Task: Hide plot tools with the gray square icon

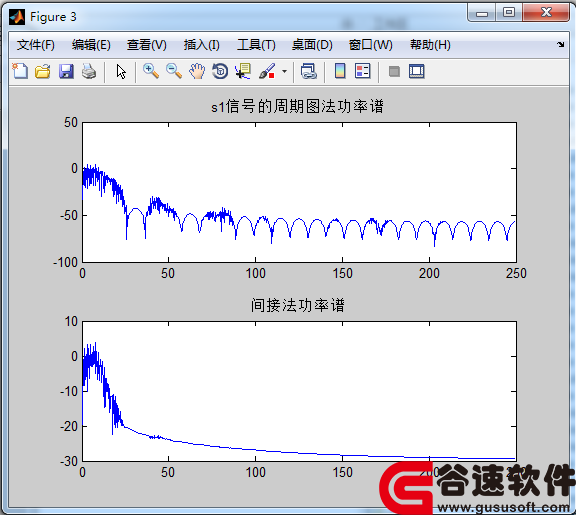Action: 394,72
